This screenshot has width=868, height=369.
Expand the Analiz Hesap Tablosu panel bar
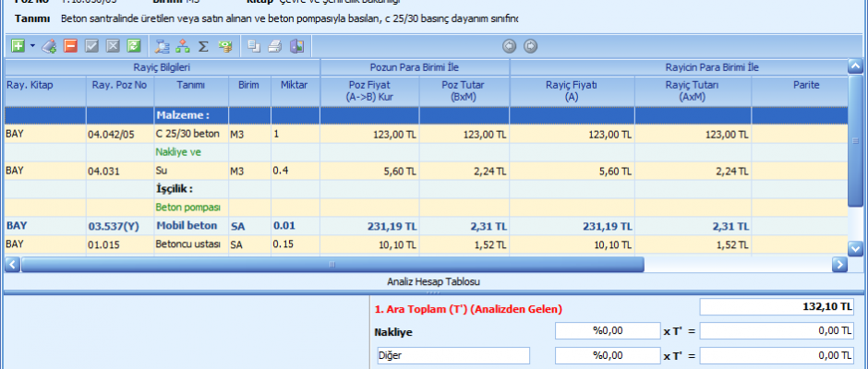pos(433,281)
